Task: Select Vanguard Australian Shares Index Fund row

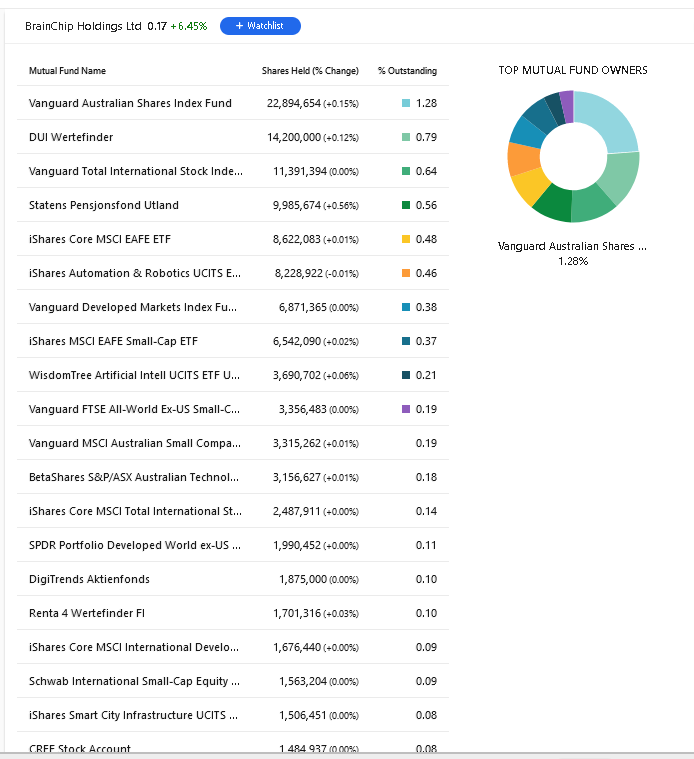Action: (x=233, y=103)
